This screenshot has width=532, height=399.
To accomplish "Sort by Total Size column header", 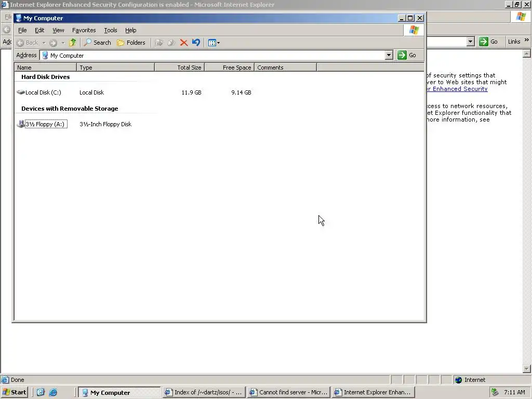I will click(x=179, y=68).
